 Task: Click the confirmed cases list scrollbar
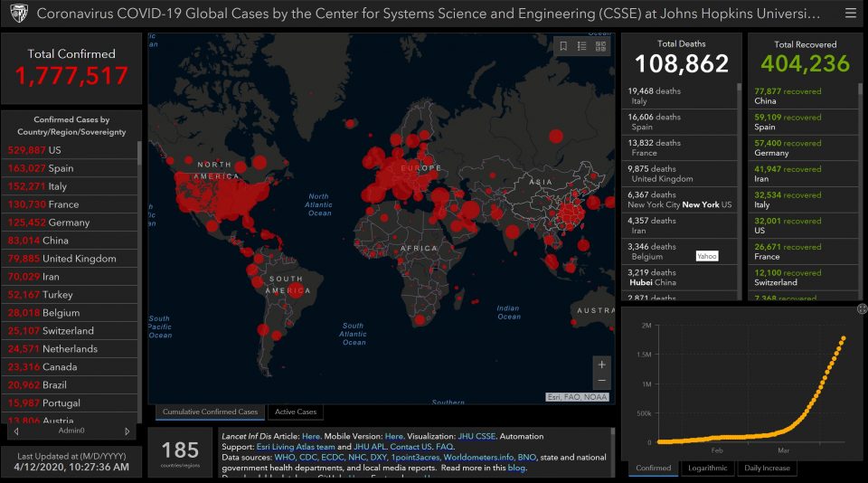[x=138, y=271]
